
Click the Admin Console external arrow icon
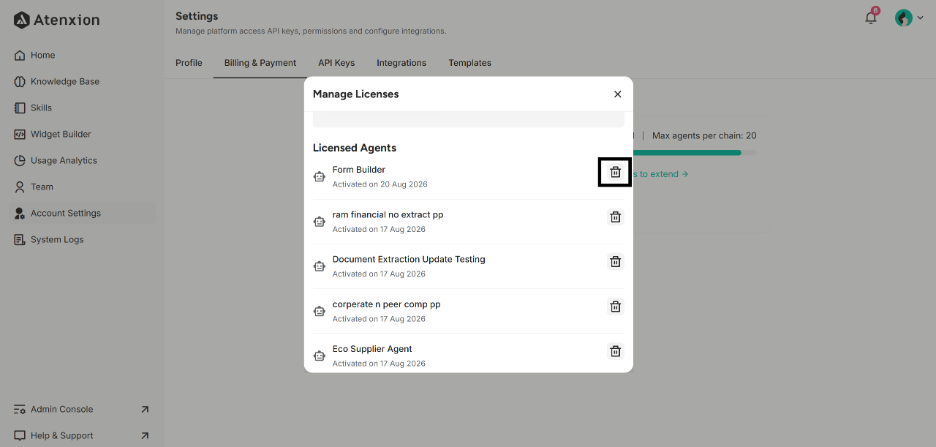point(144,409)
